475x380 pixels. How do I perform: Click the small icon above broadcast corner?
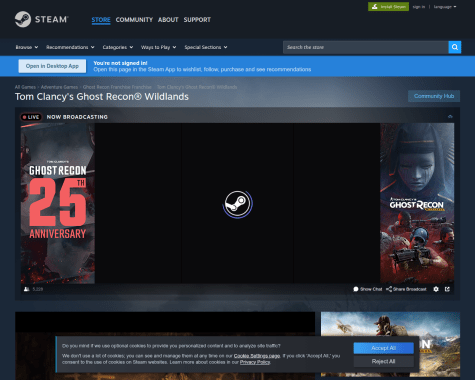click(x=450, y=117)
